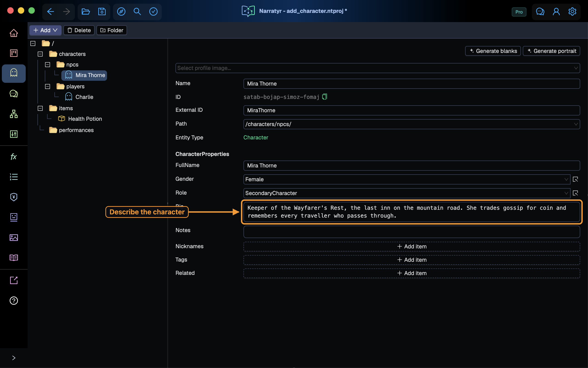The width and height of the screenshot is (588, 368).
Task: Open the Gender field's reference link icon
Action: pyautogui.click(x=575, y=179)
